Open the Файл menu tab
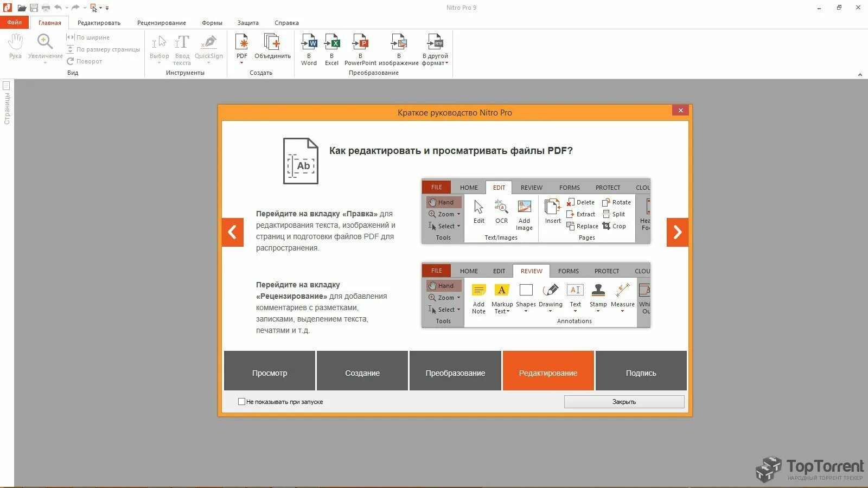The width and height of the screenshot is (868, 488). [15, 22]
